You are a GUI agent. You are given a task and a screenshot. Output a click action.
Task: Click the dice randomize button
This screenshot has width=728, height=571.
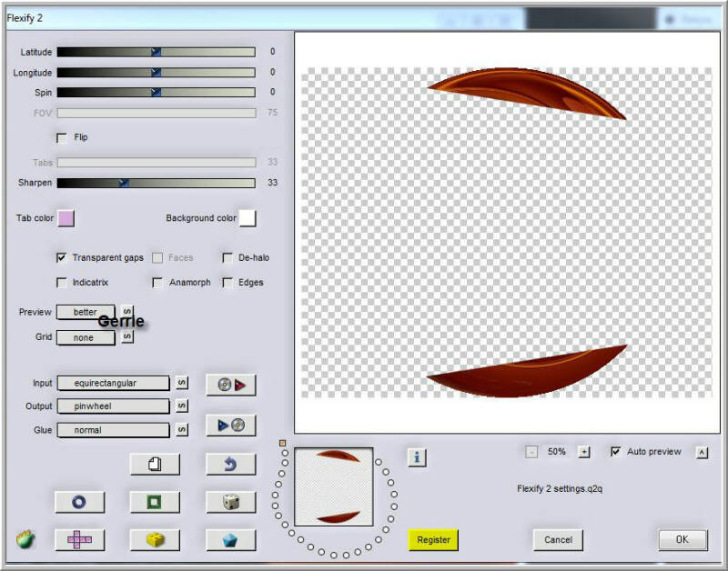(x=231, y=502)
